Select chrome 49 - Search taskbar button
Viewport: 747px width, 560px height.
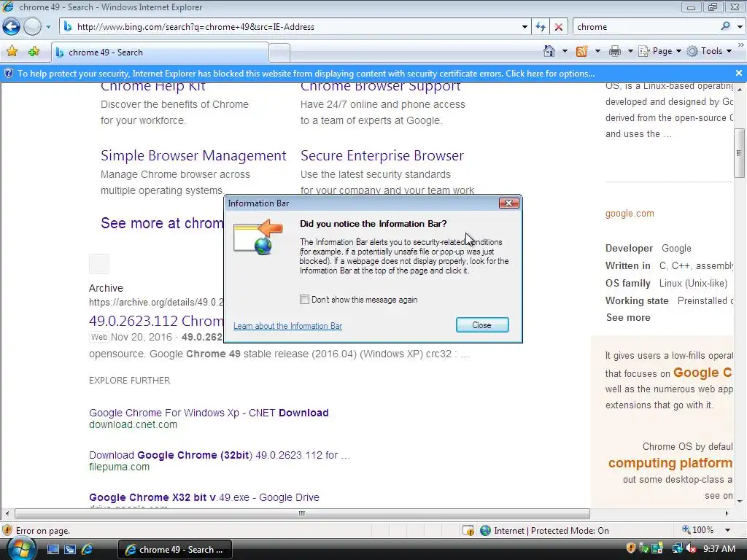click(175, 550)
